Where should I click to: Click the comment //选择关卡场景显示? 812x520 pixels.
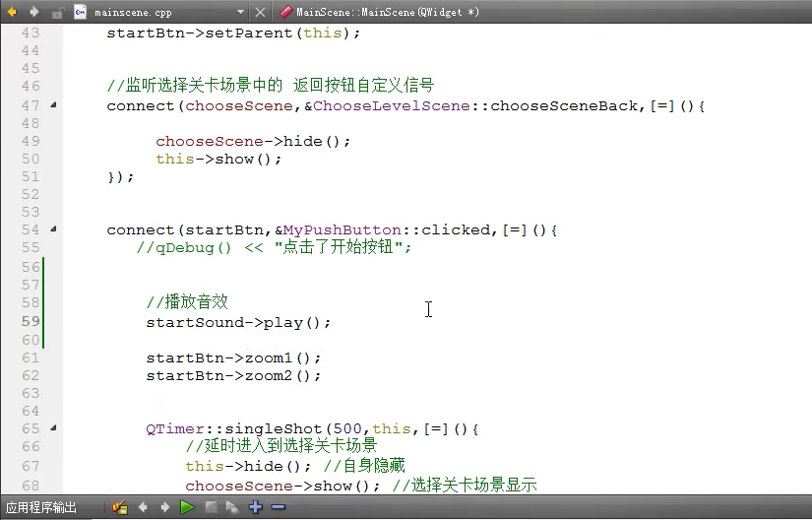465,486
